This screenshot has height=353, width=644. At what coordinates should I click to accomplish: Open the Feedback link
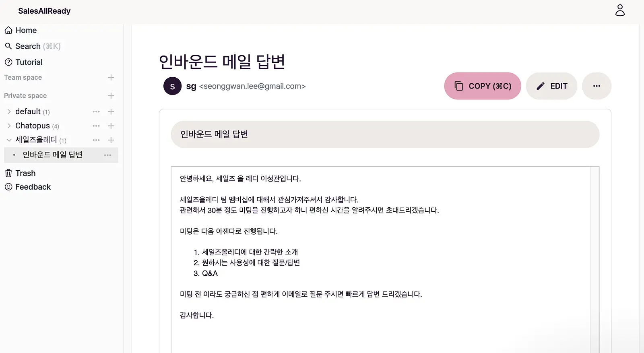click(x=27, y=187)
